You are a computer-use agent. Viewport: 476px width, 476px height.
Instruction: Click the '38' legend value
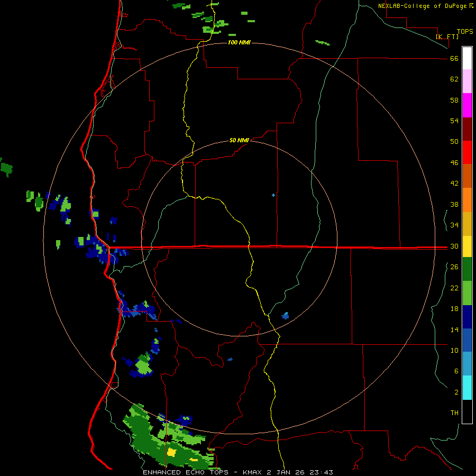click(454, 204)
